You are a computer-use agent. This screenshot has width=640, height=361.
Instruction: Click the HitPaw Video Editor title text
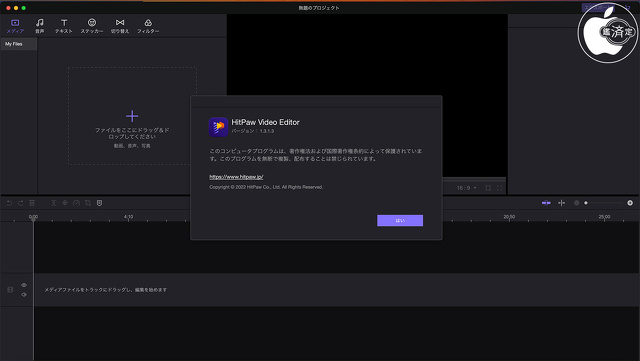265,122
